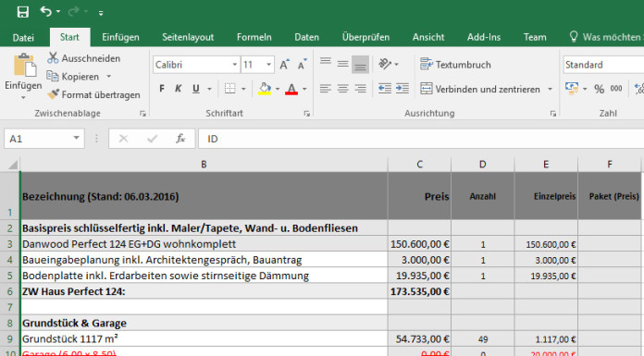Open the Daten tab
The width and height of the screenshot is (644, 356).
pos(306,37)
